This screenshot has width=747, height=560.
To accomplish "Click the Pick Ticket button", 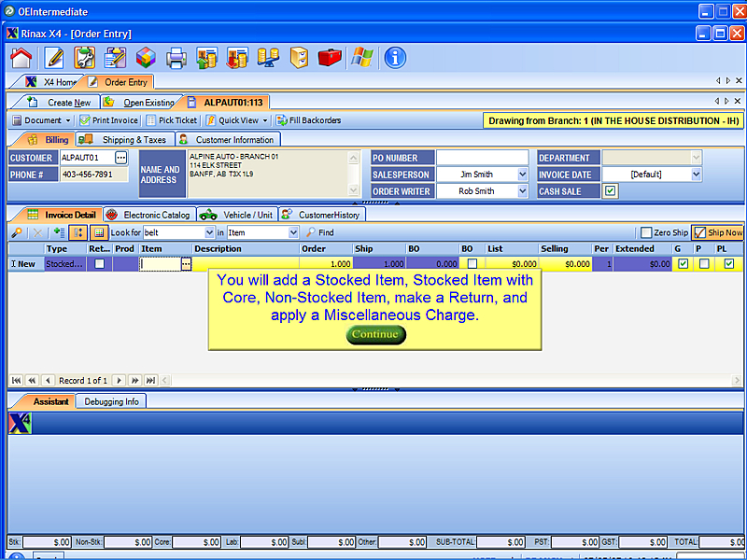I will click(172, 120).
